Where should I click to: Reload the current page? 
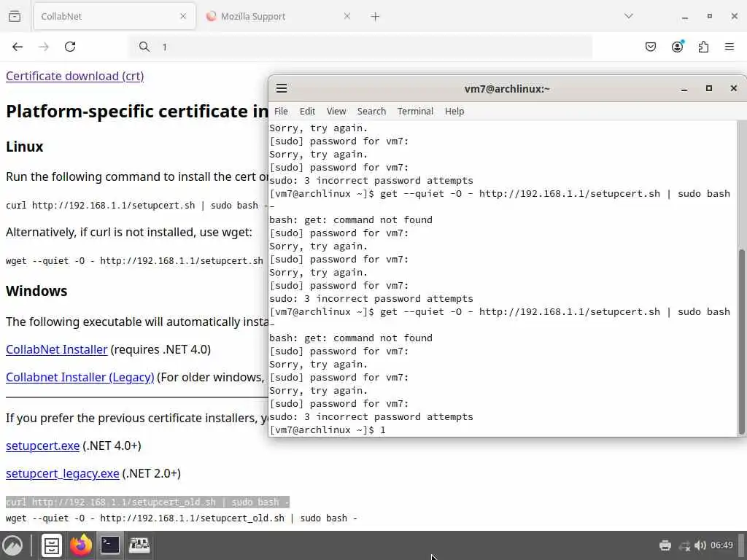click(x=70, y=47)
